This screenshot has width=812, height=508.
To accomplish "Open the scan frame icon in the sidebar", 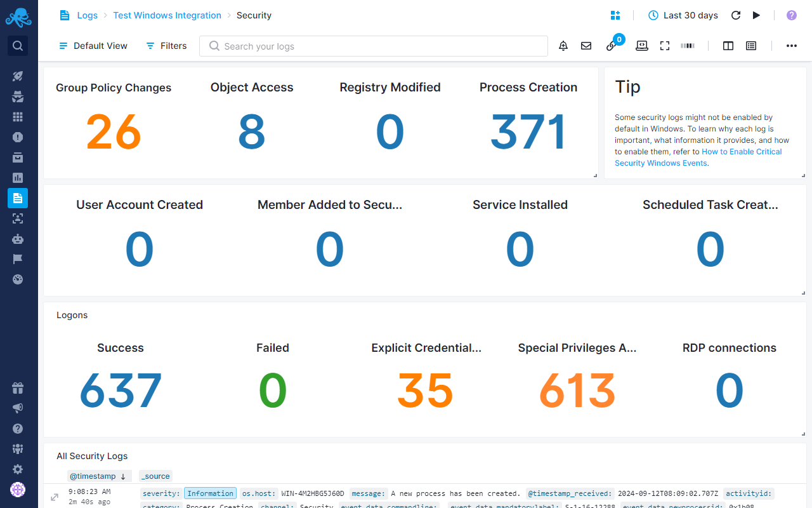I will (18, 218).
